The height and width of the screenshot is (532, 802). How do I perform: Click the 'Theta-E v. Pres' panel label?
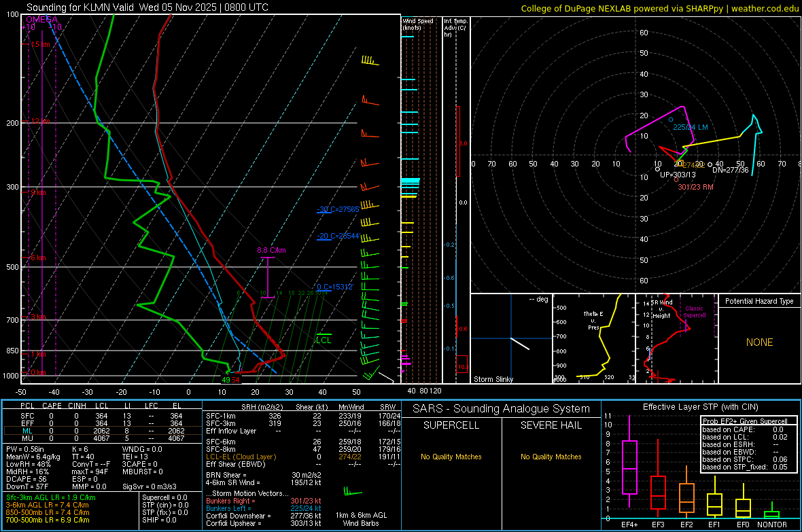(x=593, y=320)
